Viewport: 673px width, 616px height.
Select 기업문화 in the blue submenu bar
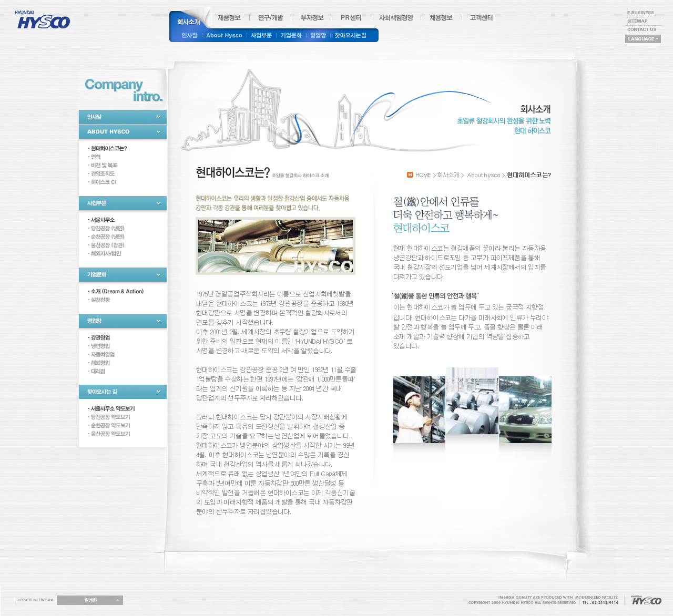(x=291, y=35)
